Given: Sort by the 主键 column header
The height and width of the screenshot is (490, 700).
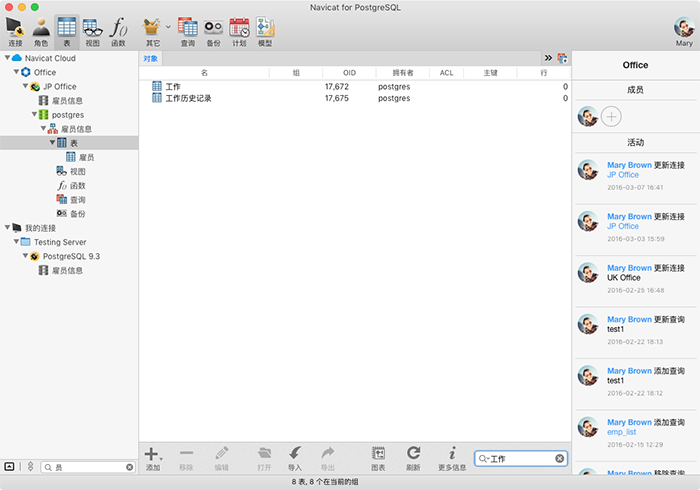Looking at the screenshot, I should coord(490,73).
